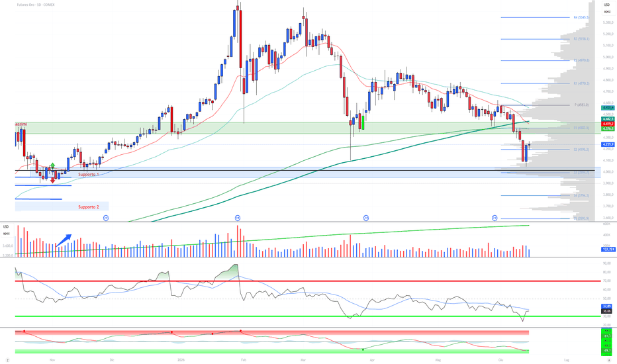This screenshot has height=364, width=617.
Task: Open the USD currency selector top-right
Action: coord(607,5)
